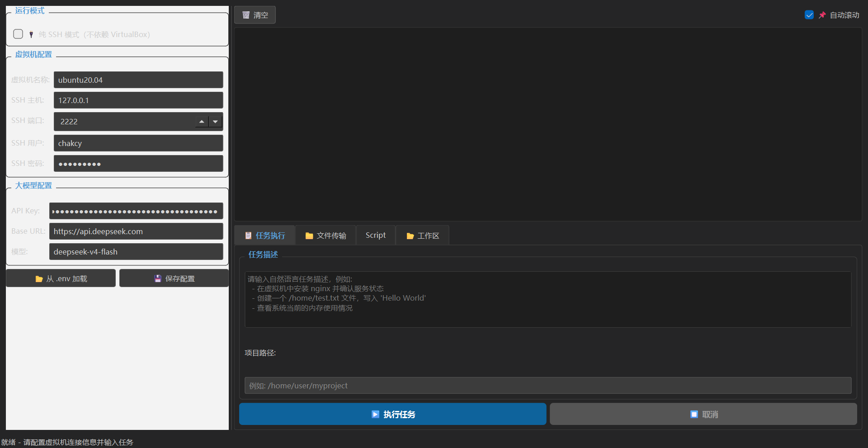868x448 pixels.
Task: Switch to the 任务执行 tab
Action: pos(265,236)
